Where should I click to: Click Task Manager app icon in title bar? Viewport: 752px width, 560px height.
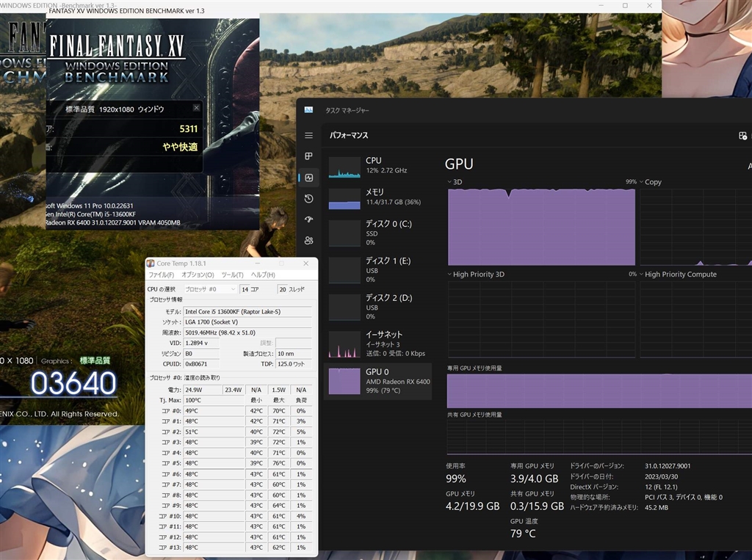(308, 110)
